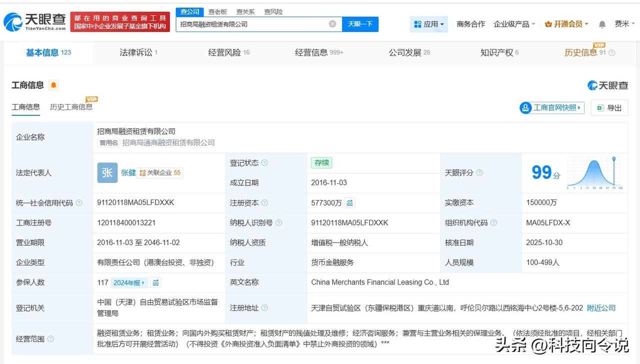640x364 pixels.
Task: Select the 查关系 search tab
Action: click(245, 11)
